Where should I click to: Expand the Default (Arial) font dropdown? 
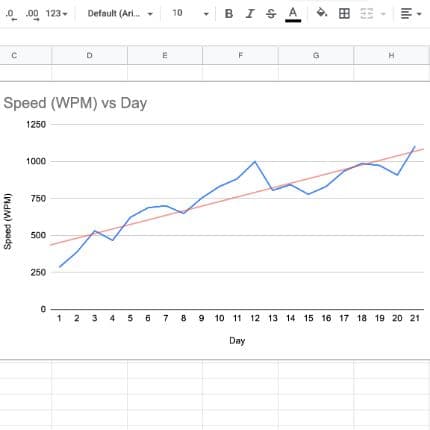click(120, 14)
